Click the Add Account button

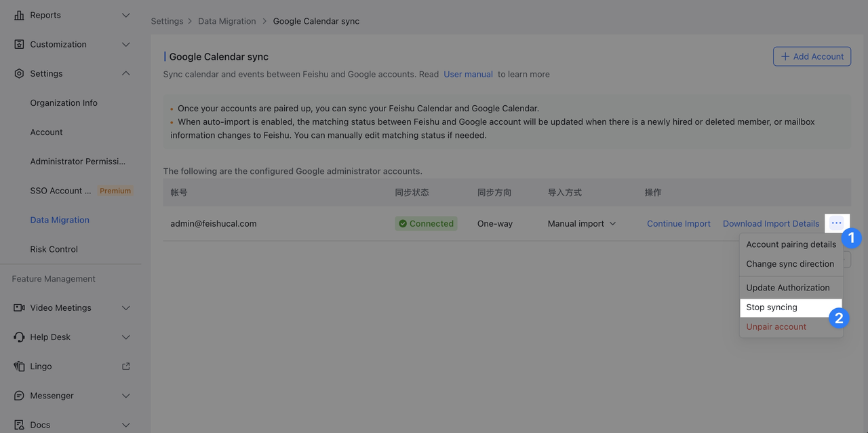click(812, 56)
